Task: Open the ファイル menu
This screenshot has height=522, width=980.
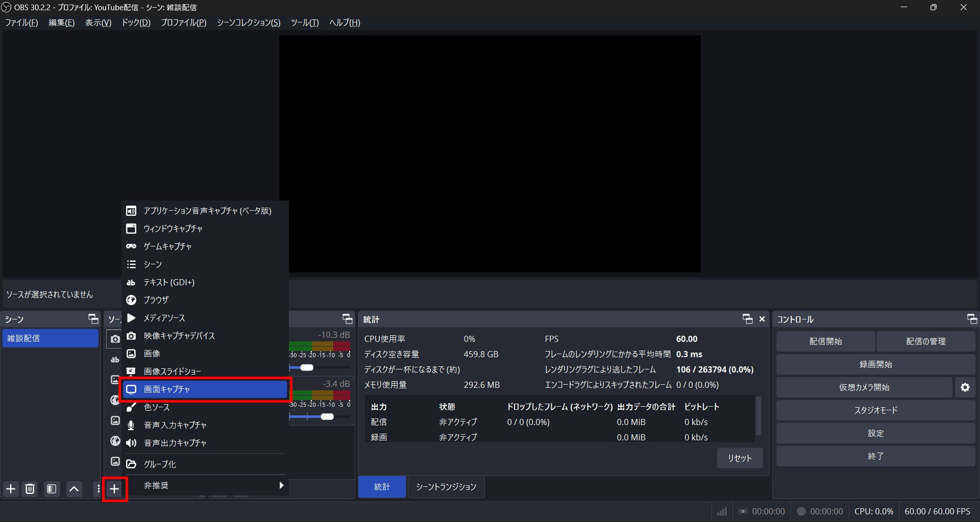Action: pos(21,22)
